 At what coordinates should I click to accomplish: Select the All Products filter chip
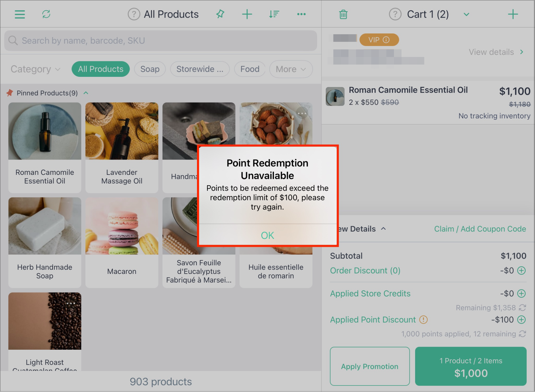101,69
